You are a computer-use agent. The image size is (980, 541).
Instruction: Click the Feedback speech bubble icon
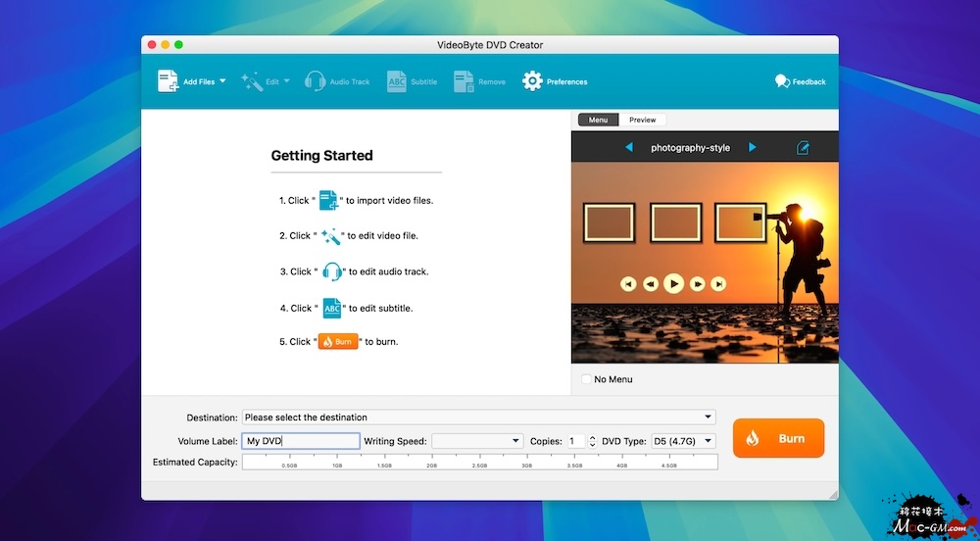pos(782,81)
